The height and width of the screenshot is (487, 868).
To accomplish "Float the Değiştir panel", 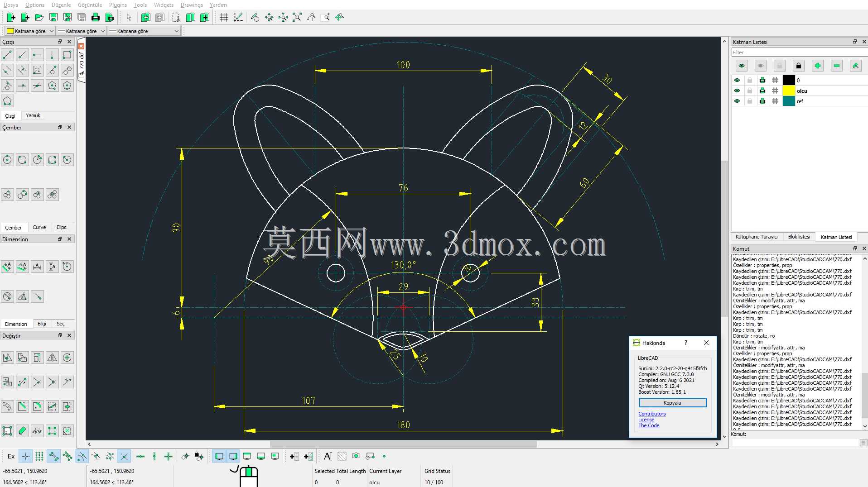I will coord(60,335).
